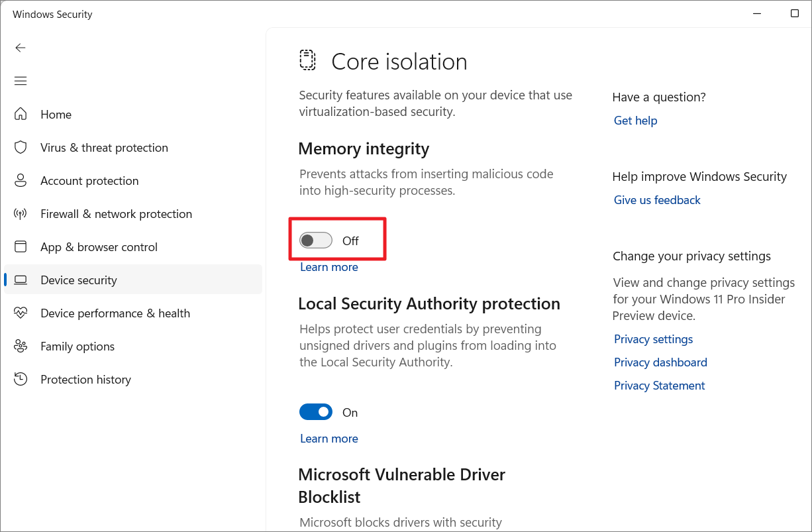
Task: Click the Device performance & health heart icon
Action: [x=21, y=313]
